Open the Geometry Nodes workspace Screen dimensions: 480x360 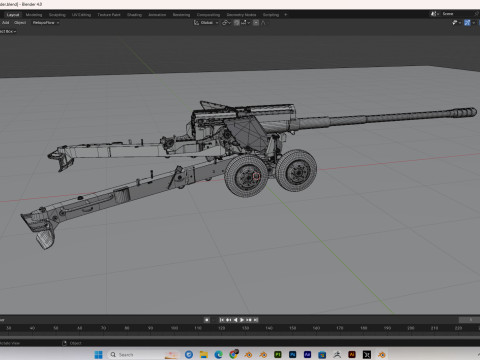click(241, 15)
